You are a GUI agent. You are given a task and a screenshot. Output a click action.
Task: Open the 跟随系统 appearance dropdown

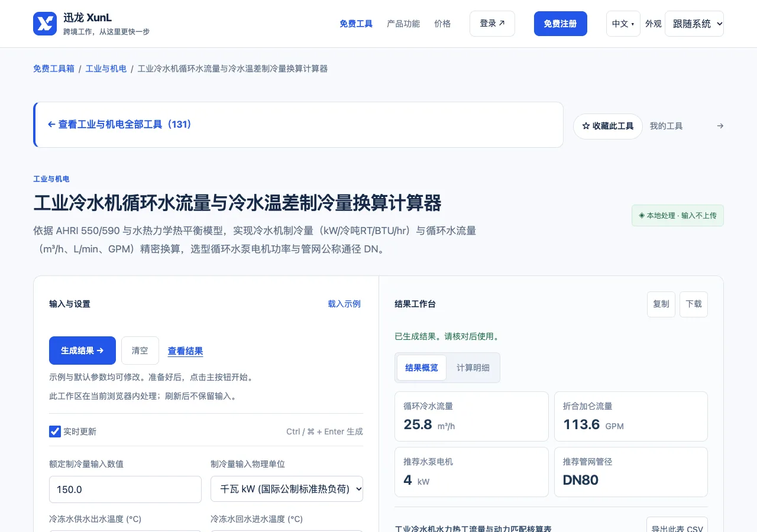tap(694, 24)
